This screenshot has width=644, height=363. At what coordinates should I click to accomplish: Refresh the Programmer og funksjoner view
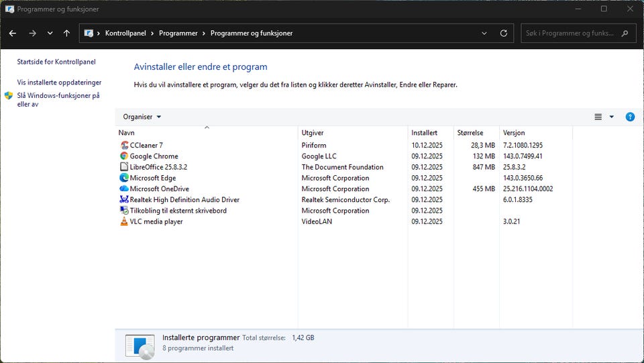pyautogui.click(x=504, y=34)
